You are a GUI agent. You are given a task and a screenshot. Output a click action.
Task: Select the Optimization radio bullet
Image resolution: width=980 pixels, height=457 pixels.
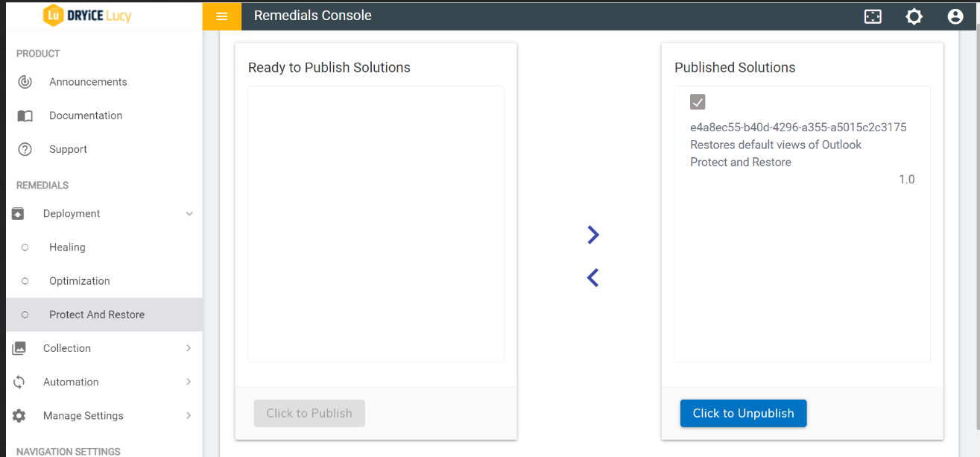25,281
